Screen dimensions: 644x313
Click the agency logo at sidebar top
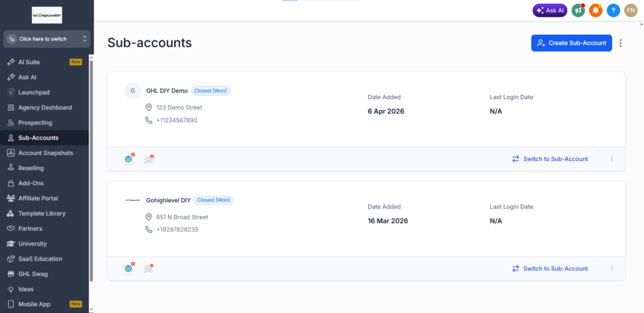pyautogui.click(x=47, y=15)
